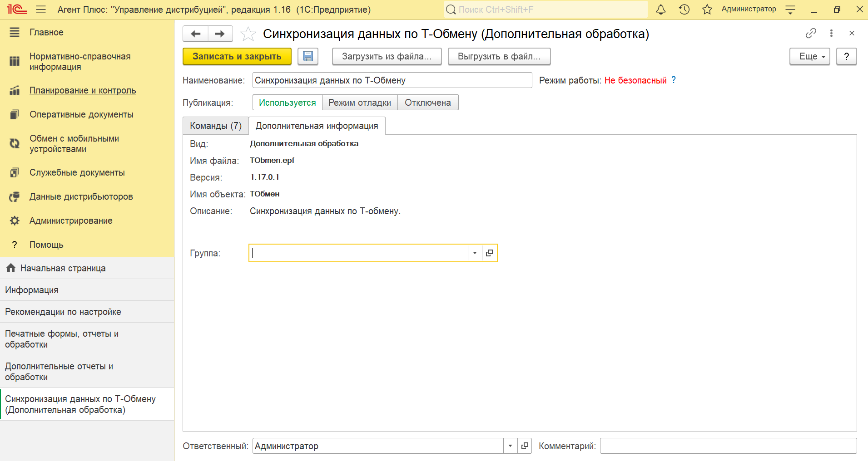Click the Не безопасный mode link
Screen dimensions: 868x461
635,80
